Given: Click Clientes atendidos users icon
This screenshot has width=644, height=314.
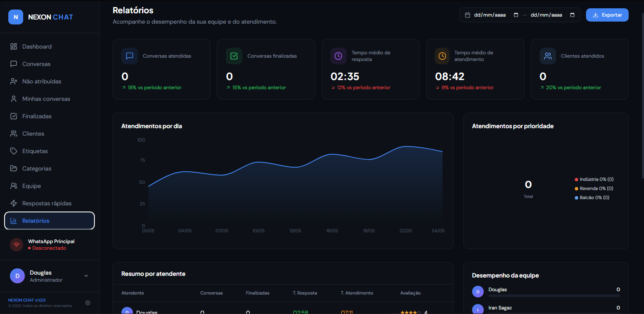Looking at the screenshot, I should (x=548, y=56).
